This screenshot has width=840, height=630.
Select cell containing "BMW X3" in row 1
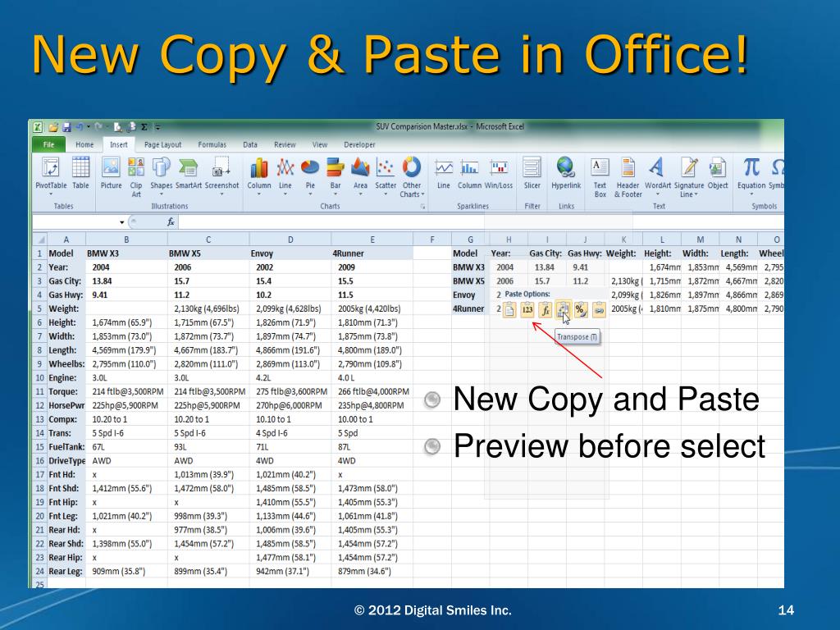point(126,253)
